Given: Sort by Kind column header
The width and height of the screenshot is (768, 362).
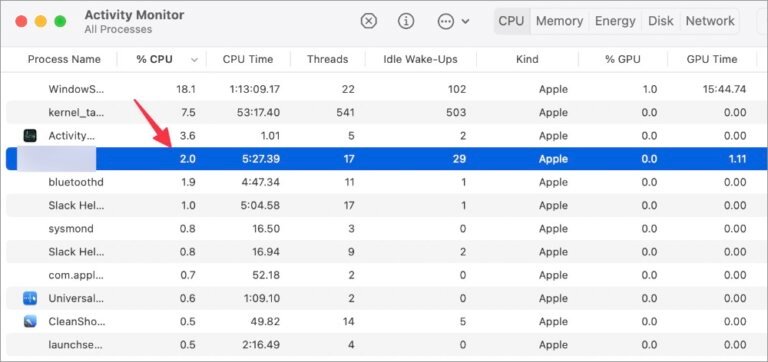Looking at the screenshot, I should (527, 59).
